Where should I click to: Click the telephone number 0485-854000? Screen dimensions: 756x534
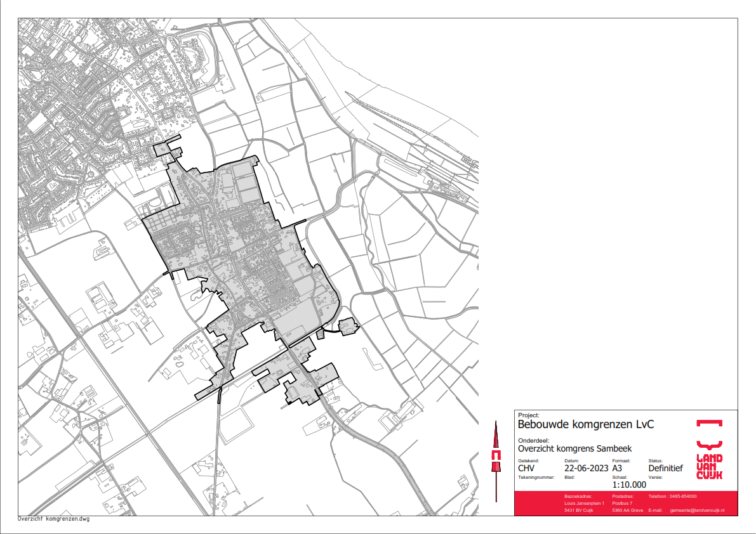(x=683, y=496)
